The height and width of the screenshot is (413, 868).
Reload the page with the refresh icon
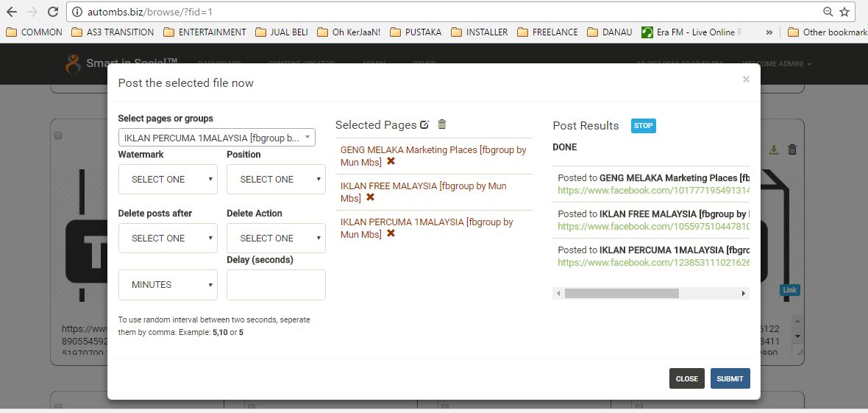coord(53,12)
